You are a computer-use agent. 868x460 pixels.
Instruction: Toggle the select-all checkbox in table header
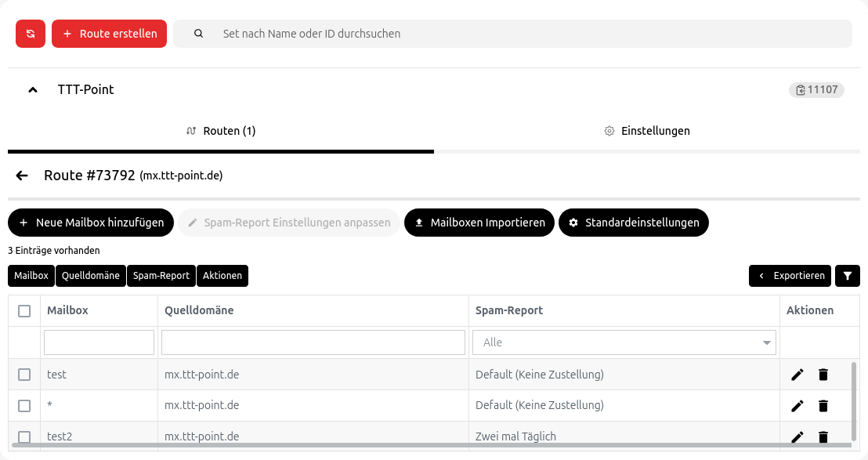pyautogui.click(x=24, y=311)
